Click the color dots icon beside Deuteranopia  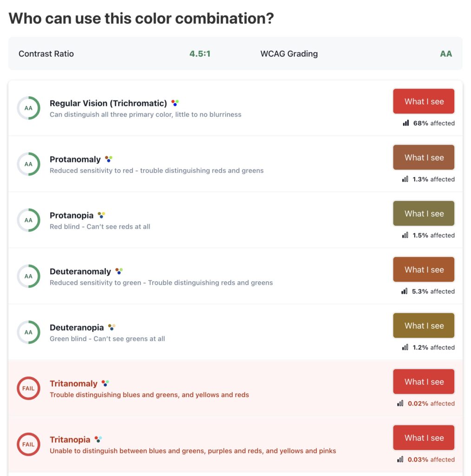pyautogui.click(x=111, y=327)
